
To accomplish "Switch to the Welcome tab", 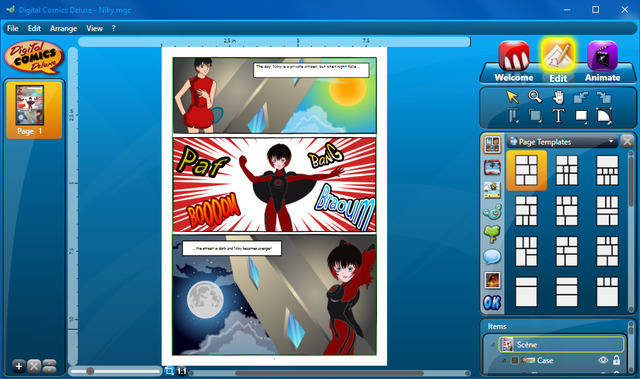I will pos(513,62).
